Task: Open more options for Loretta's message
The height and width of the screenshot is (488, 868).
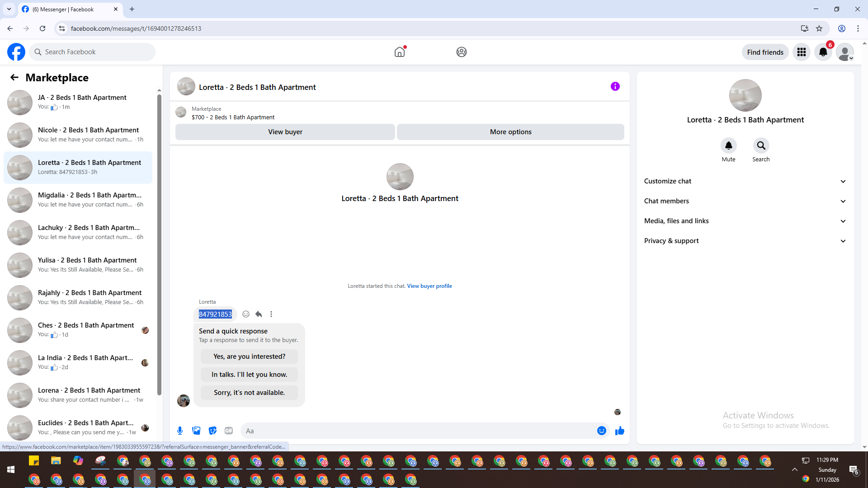Action: pos(271,314)
